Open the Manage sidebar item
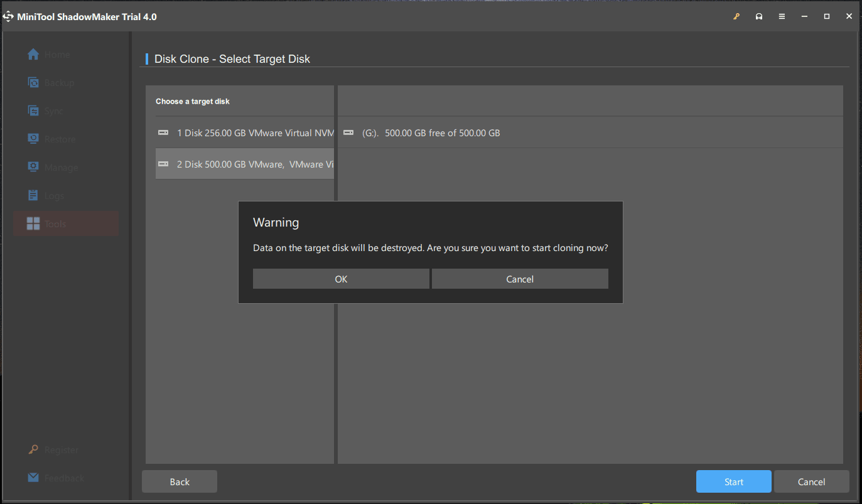862x504 pixels. coord(66,168)
